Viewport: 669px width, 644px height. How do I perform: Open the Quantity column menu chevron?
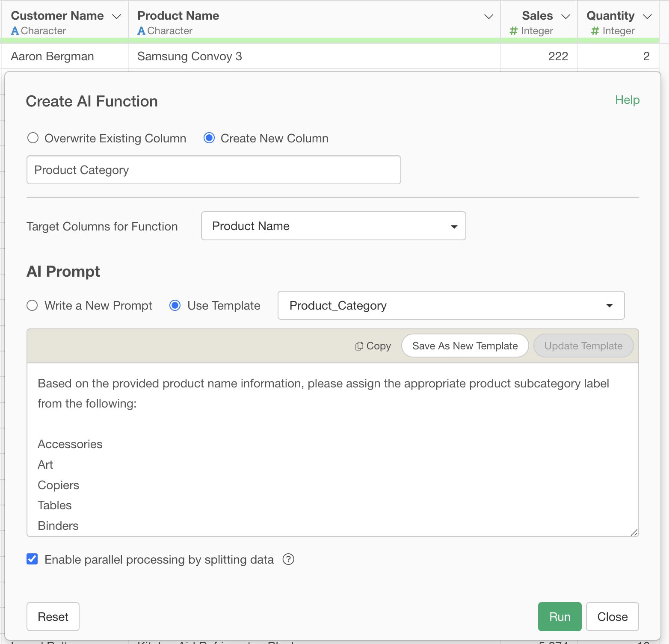click(647, 17)
